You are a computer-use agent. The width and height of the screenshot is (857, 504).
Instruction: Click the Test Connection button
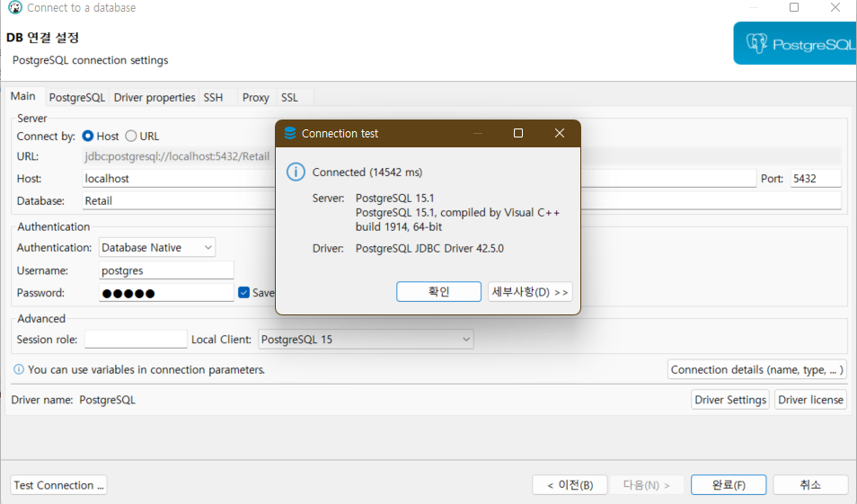58,485
